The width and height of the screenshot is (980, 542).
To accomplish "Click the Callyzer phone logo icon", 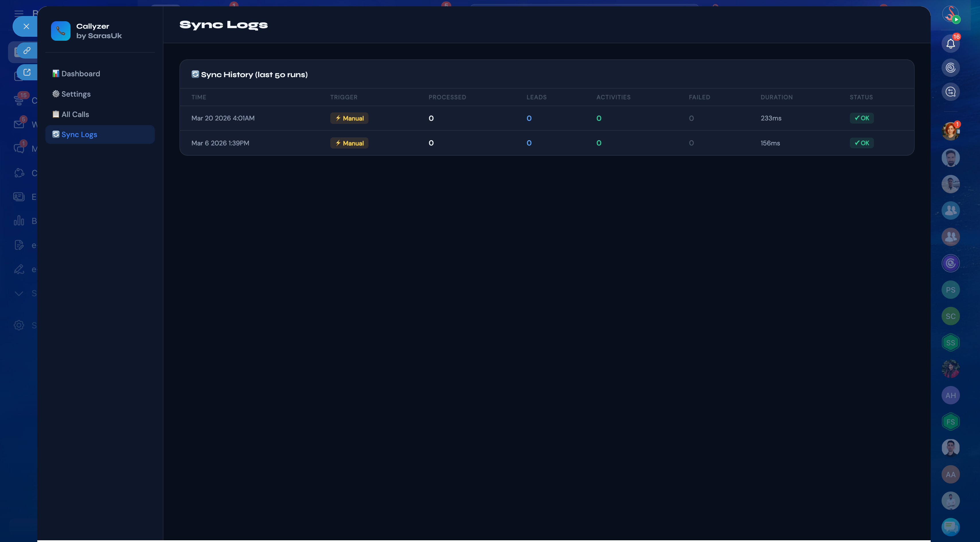I will (x=60, y=31).
